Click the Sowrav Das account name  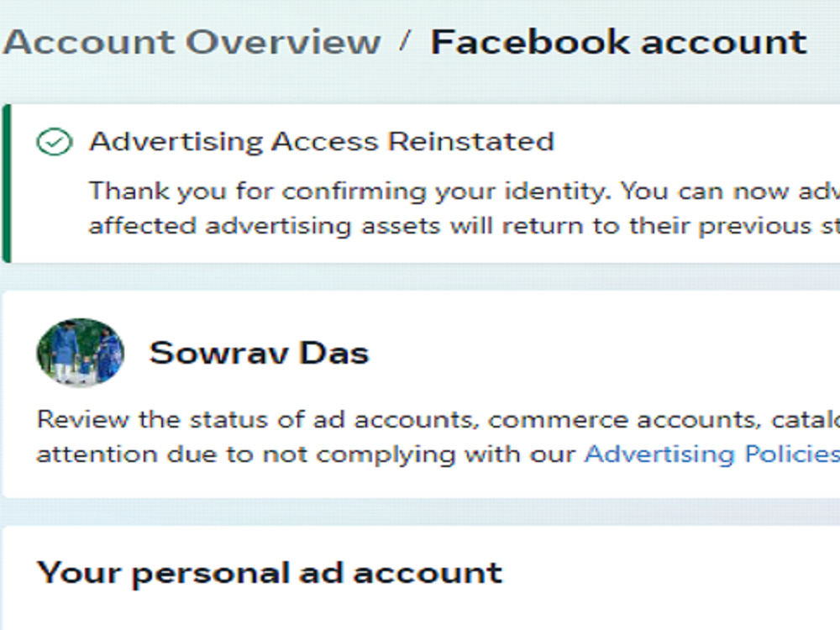pyautogui.click(x=260, y=353)
